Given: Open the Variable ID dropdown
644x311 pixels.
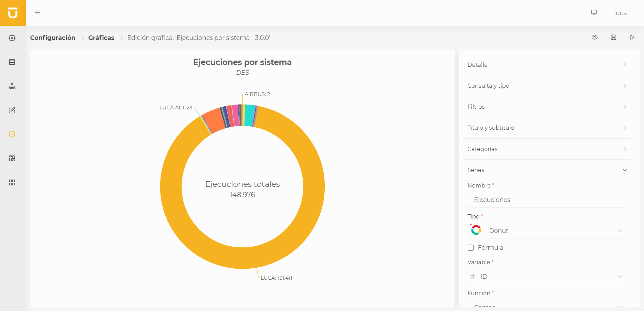Looking at the screenshot, I should click(x=547, y=277).
